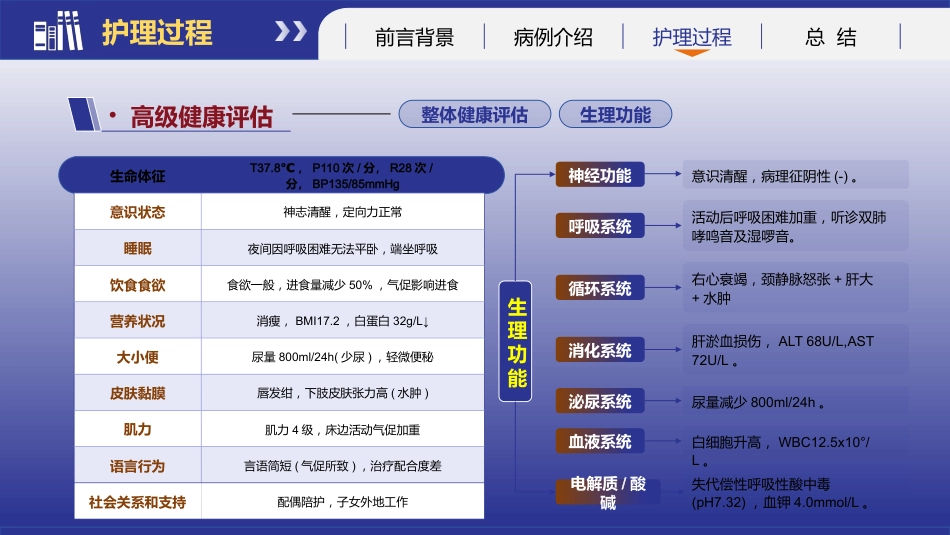Select the 大小便 row label

tap(138, 357)
